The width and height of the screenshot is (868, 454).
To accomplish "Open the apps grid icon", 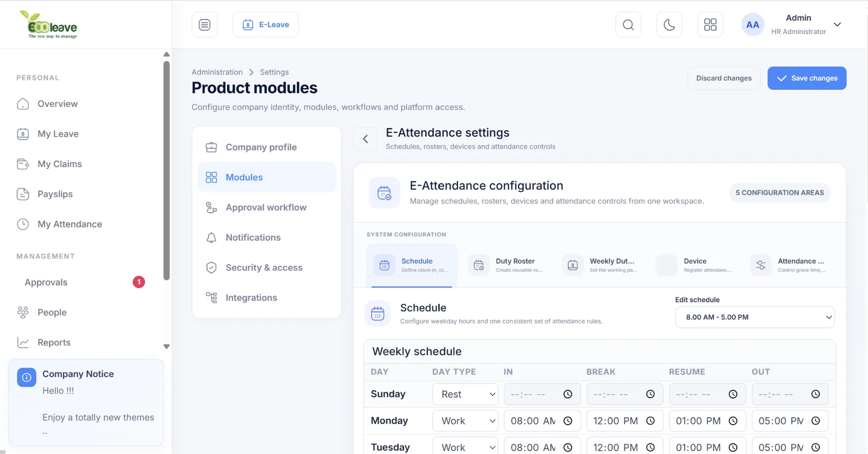I will pyautogui.click(x=710, y=24).
